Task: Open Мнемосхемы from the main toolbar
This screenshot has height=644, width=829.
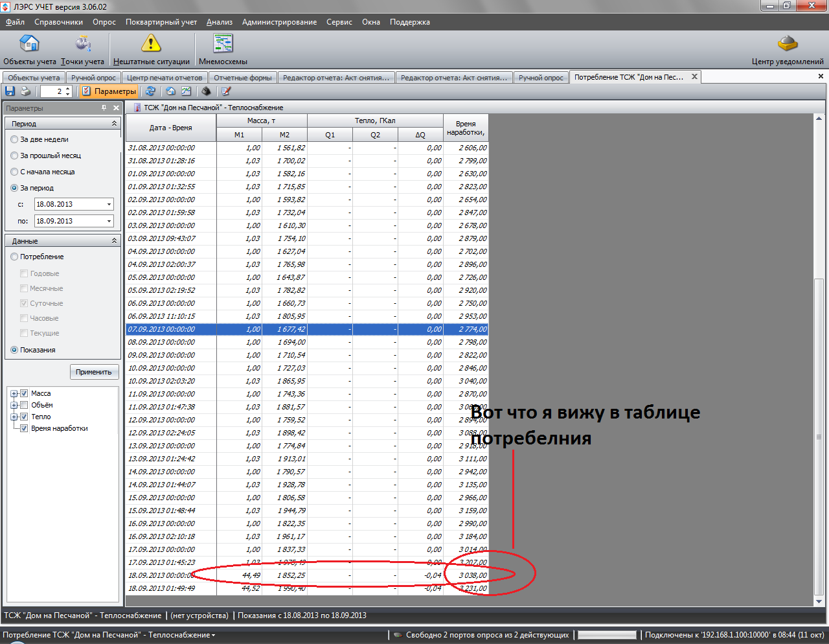Action: (x=223, y=49)
